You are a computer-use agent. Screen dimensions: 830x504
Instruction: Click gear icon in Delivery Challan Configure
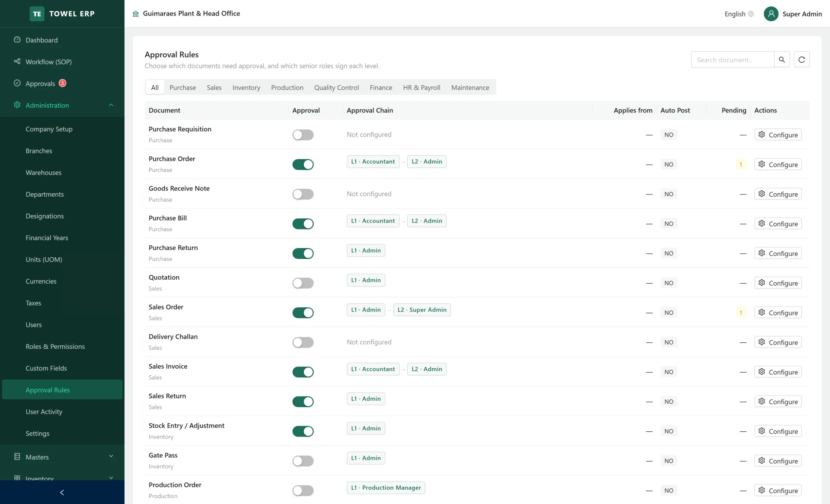pos(762,342)
